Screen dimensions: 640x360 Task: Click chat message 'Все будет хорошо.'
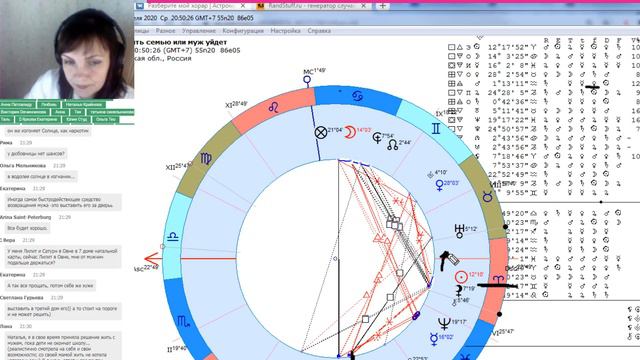point(27,228)
